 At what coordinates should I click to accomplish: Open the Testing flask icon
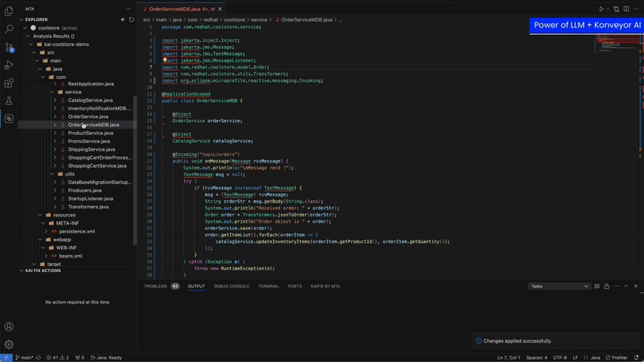click(x=9, y=101)
